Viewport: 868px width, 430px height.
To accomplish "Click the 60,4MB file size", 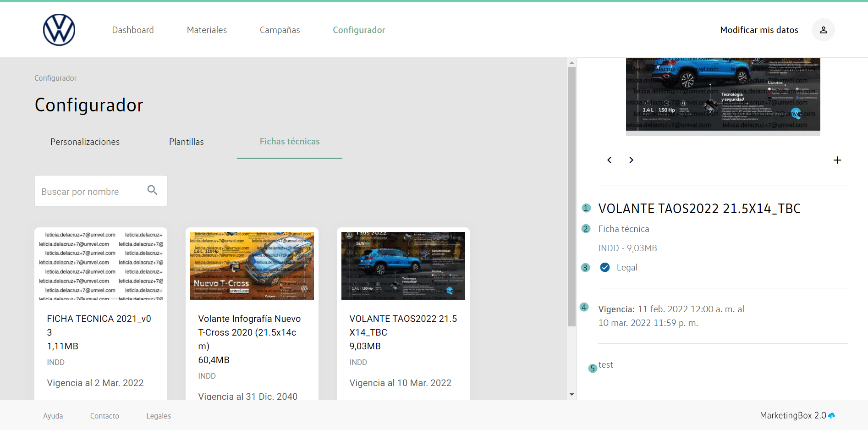I will click(214, 360).
